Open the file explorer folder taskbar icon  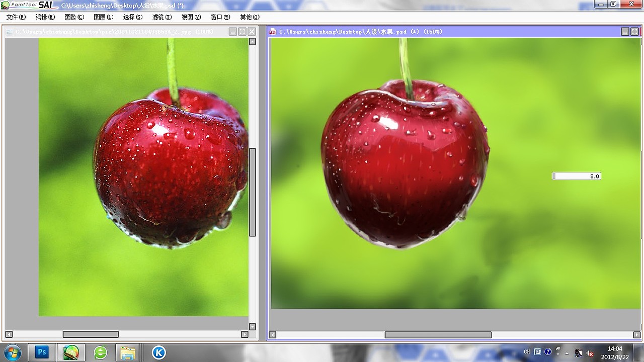coord(128,352)
